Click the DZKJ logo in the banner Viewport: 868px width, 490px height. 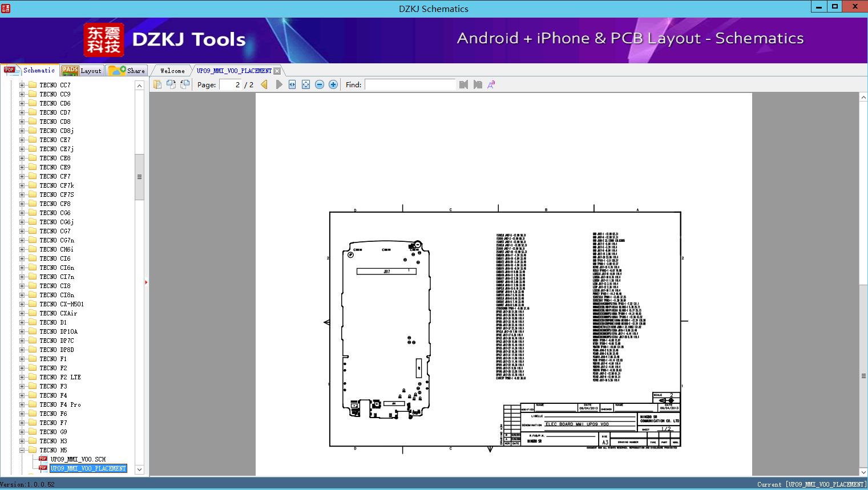pyautogui.click(x=104, y=39)
